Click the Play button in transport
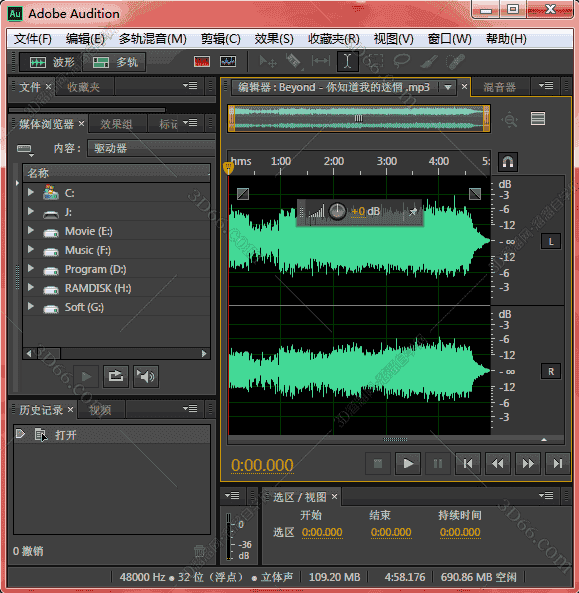Image resolution: width=579 pixels, height=593 pixels. pyautogui.click(x=408, y=464)
